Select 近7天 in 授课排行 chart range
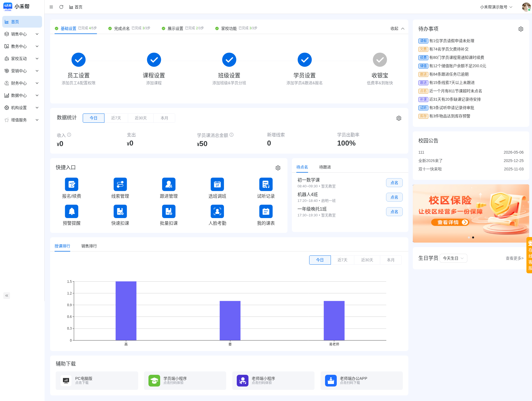The width and height of the screenshot is (532, 401). pos(343,260)
